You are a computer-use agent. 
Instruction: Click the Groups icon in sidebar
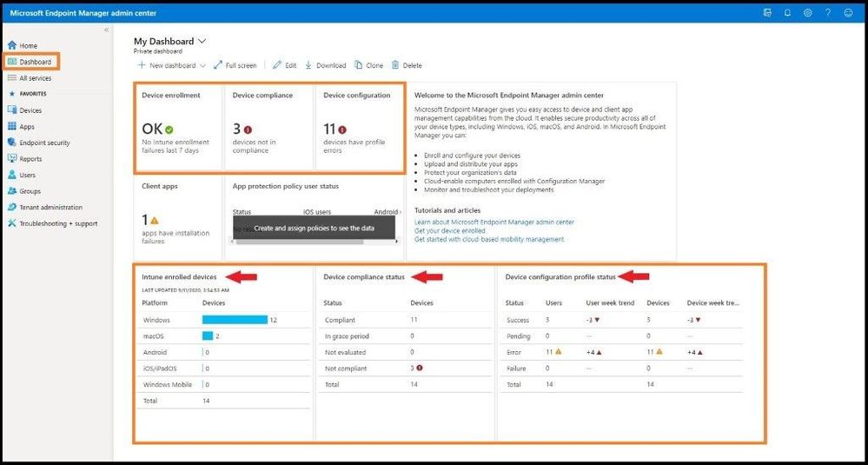12,191
